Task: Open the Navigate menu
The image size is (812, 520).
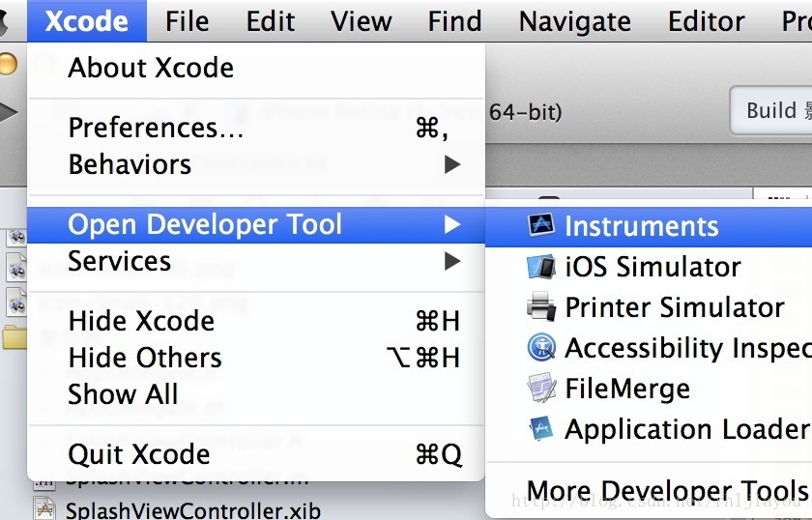Action: 574,21
